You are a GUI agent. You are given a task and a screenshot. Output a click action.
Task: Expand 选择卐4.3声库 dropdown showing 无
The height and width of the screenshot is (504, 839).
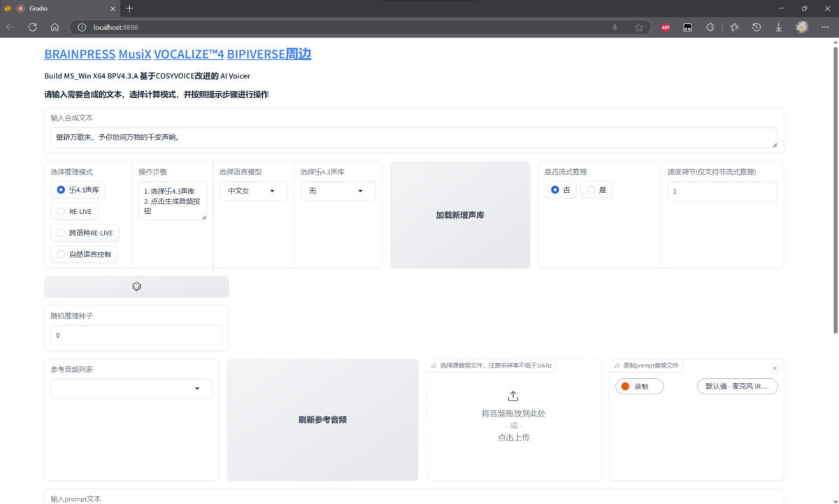338,191
